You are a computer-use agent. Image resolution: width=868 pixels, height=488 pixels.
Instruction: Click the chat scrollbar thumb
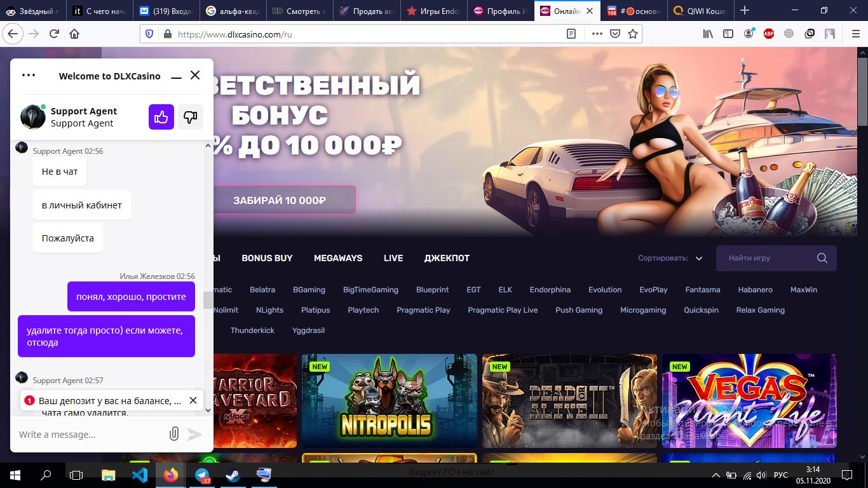208,301
